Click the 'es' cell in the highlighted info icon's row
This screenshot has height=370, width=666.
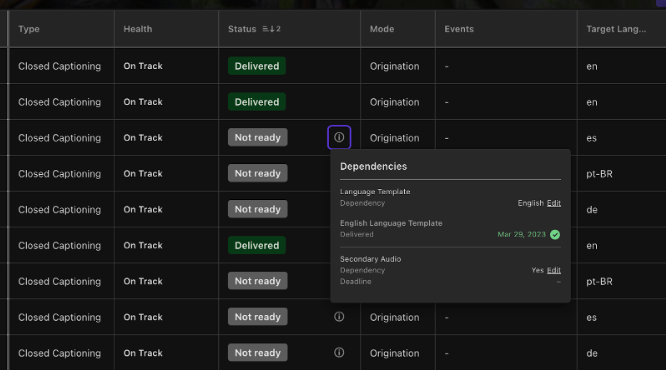coord(591,138)
